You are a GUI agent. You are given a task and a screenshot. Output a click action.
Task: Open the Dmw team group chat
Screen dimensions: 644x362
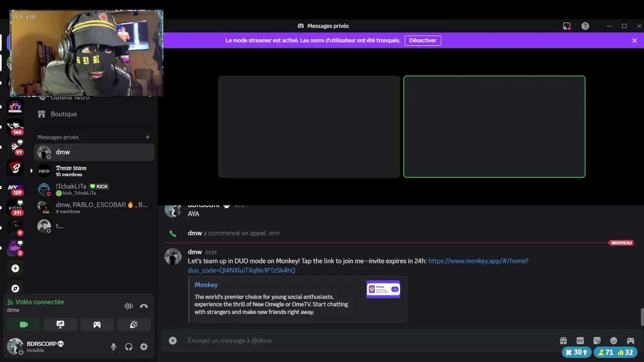coord(94,171)
